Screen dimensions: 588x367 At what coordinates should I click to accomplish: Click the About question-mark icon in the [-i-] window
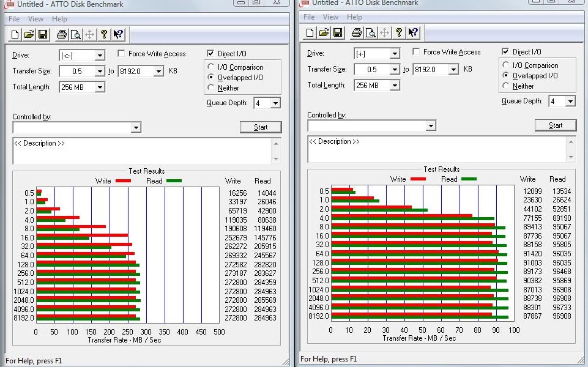[398, 32]
